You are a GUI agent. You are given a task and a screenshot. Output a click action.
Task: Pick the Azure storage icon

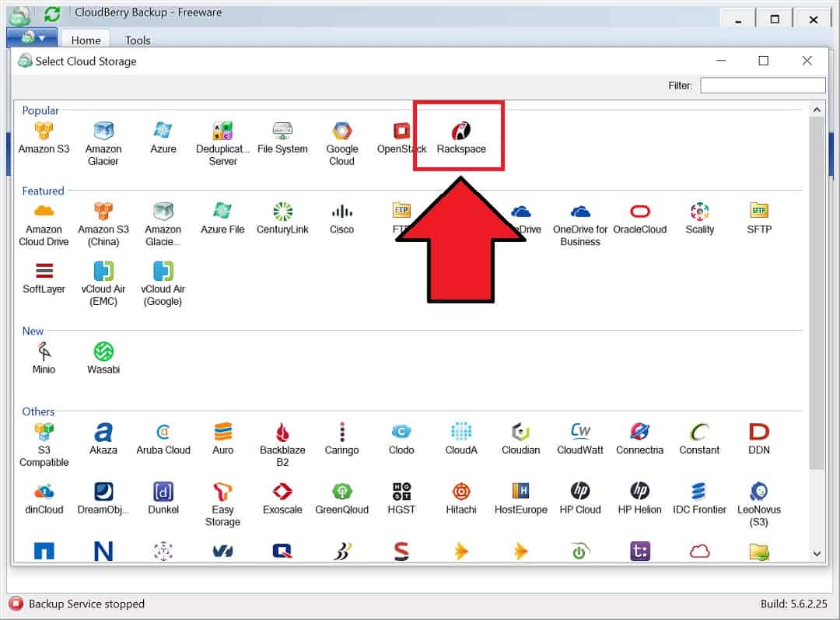click(x=163, y=132)
